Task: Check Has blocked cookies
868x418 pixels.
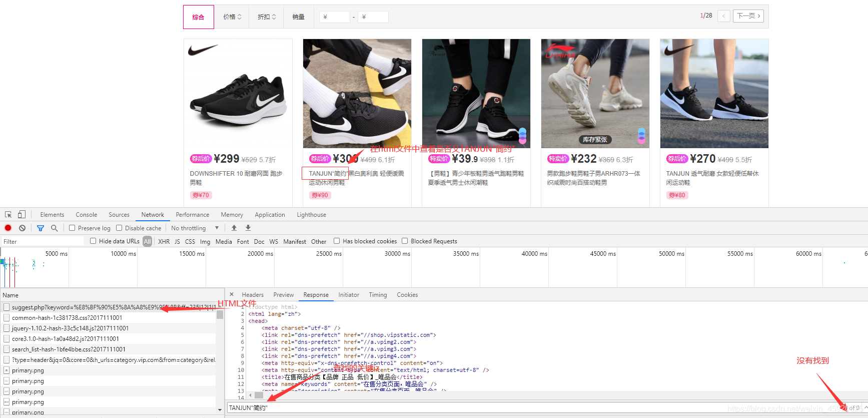Action: tap(337, 241)
